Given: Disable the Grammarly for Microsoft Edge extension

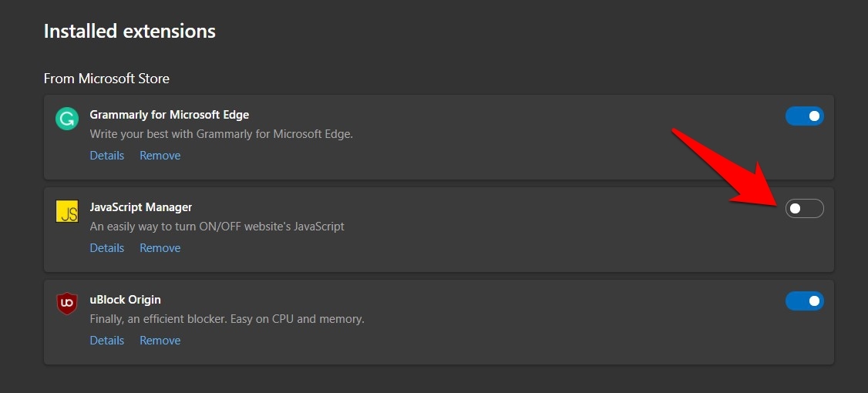Looking at the screenshot, I should 804,116.
